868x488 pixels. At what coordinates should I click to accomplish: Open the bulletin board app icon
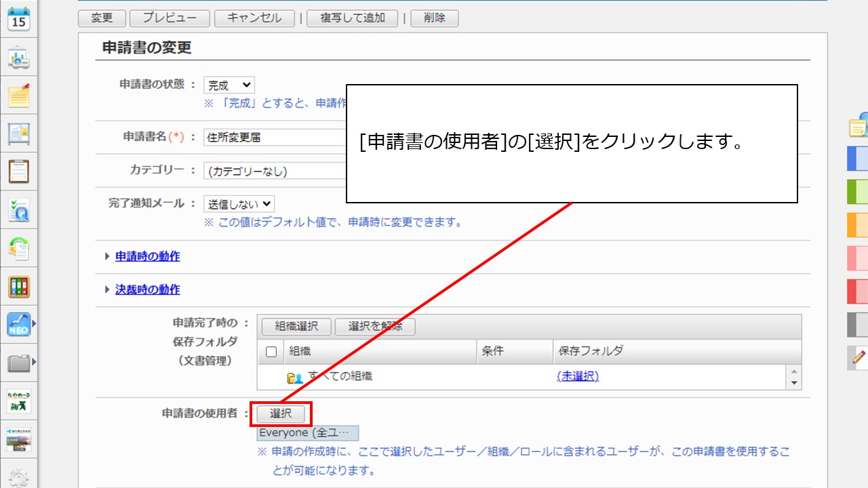[x=18, y=134]
